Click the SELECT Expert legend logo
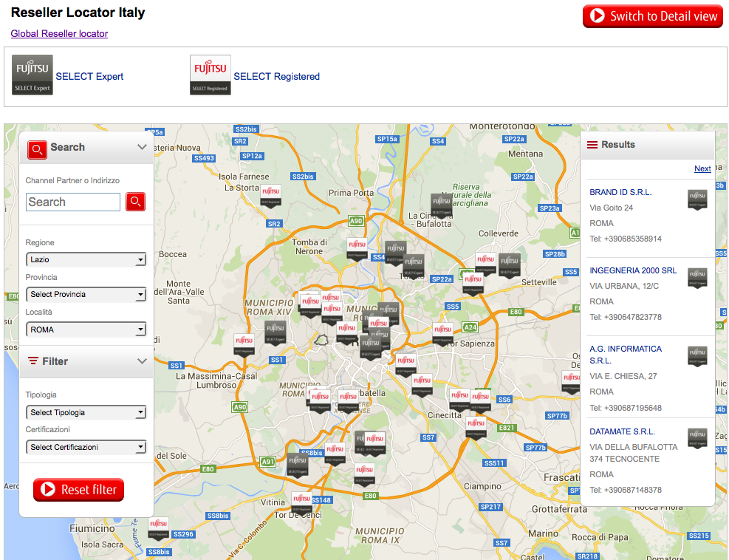The width and height of the screenshot is (729, 560). [x=32, y=75]
